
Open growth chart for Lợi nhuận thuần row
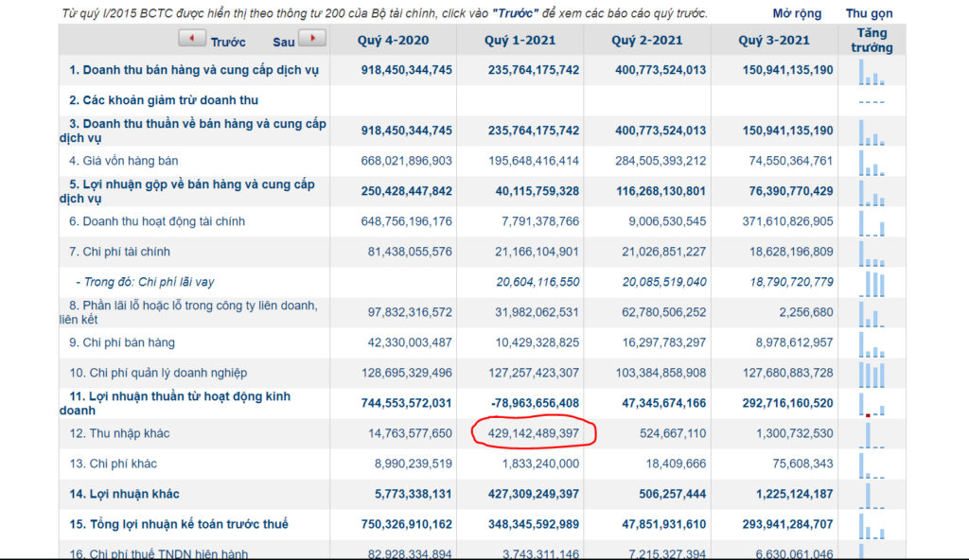pos(872,405)
